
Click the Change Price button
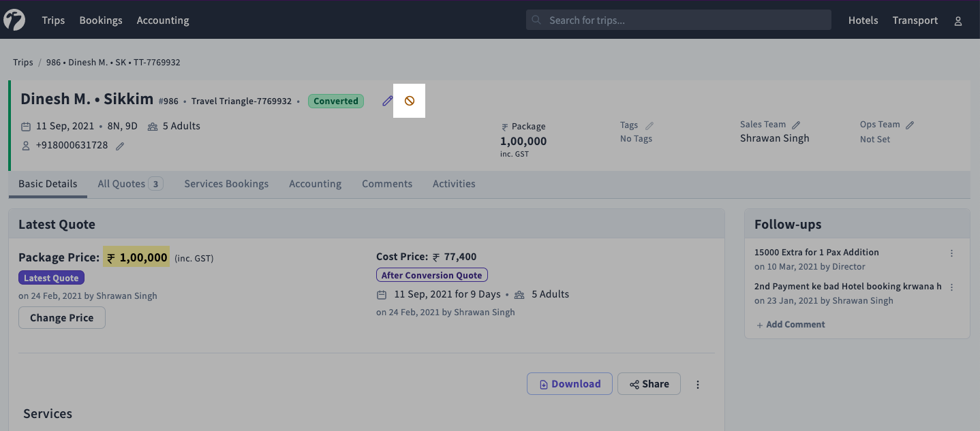pyautogui.click(x=62, y=318)
